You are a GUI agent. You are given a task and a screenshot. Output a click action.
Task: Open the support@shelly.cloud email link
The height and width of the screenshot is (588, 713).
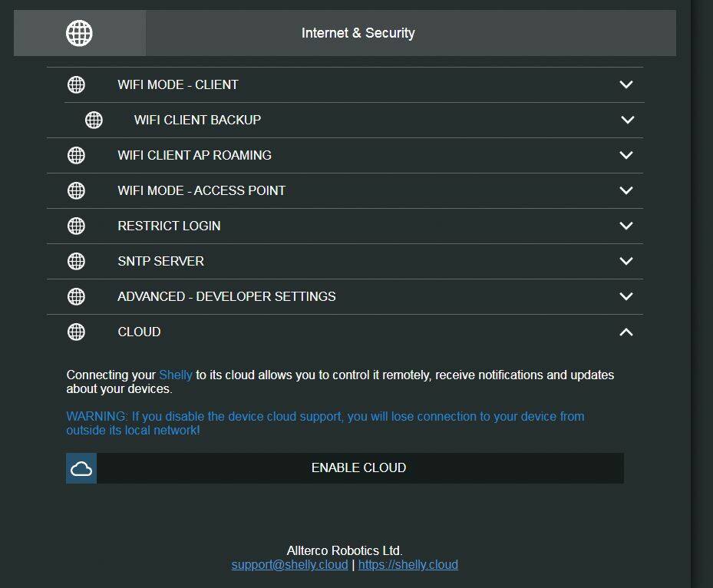[x=289, y=565]
